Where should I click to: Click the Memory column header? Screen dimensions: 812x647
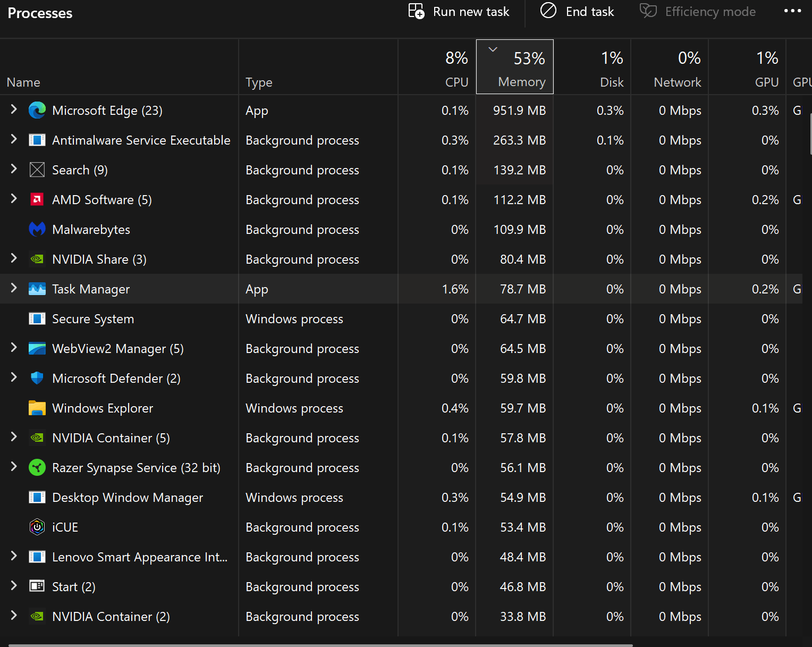point(515,67)
